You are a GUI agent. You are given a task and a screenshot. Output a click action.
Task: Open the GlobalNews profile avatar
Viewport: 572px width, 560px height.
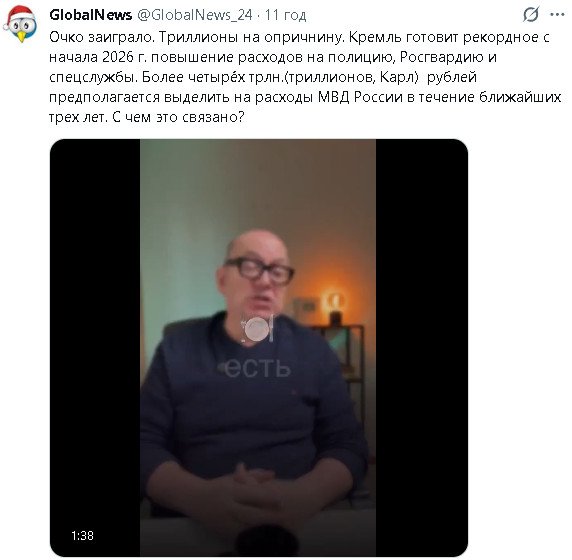tap(20, 24)
